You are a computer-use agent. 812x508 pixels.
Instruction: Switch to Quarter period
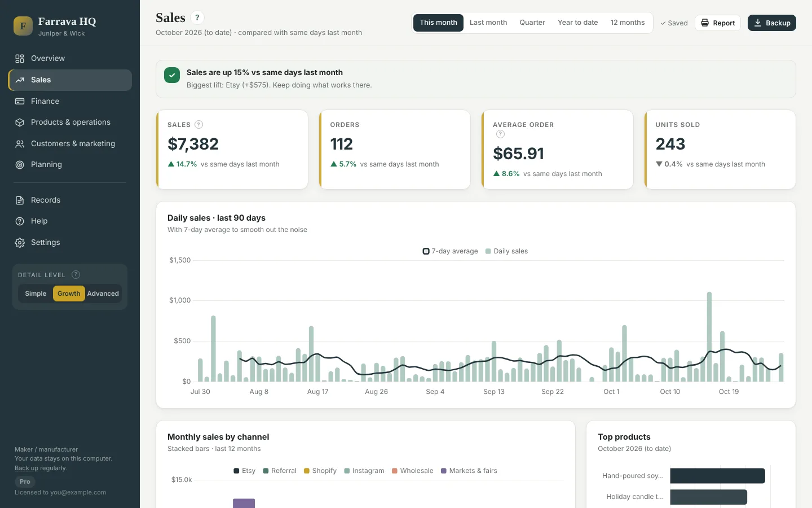tap(532, 23)
